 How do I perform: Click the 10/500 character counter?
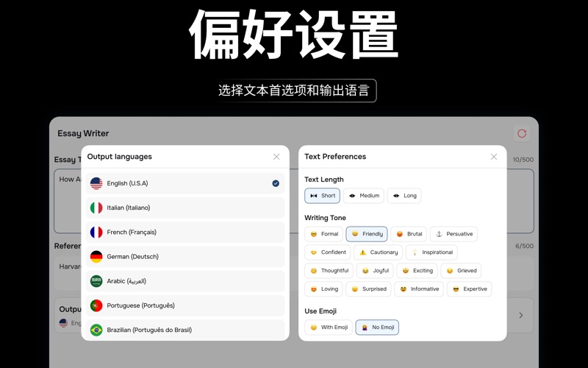(523, 160)
